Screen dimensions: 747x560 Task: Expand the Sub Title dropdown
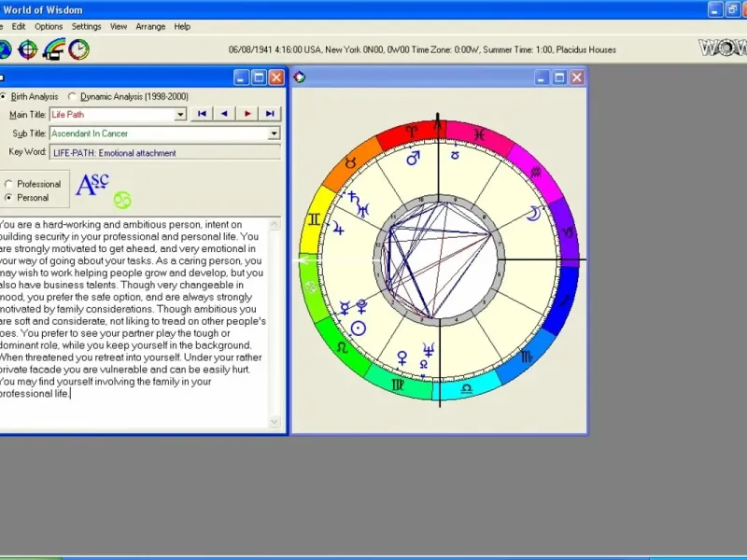pos(274,133)
